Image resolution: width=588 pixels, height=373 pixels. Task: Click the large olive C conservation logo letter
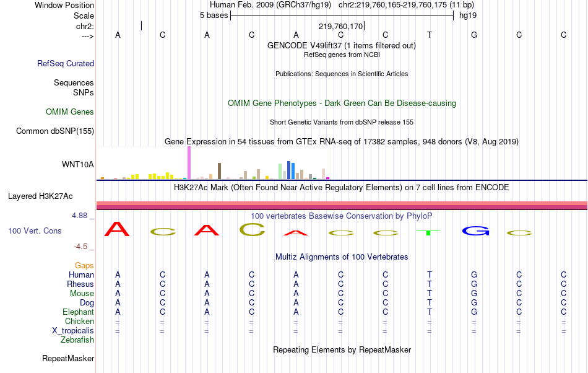(x=252, y=230)
